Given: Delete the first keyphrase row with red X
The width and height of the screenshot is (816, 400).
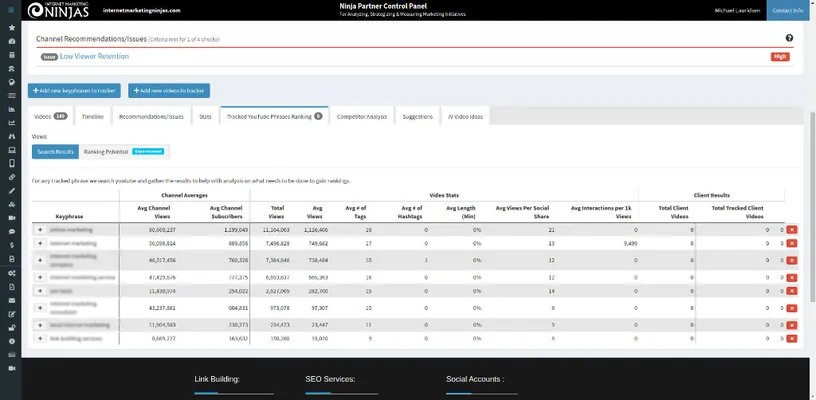Looking at the screenshot, I should (x=792, y=230).
